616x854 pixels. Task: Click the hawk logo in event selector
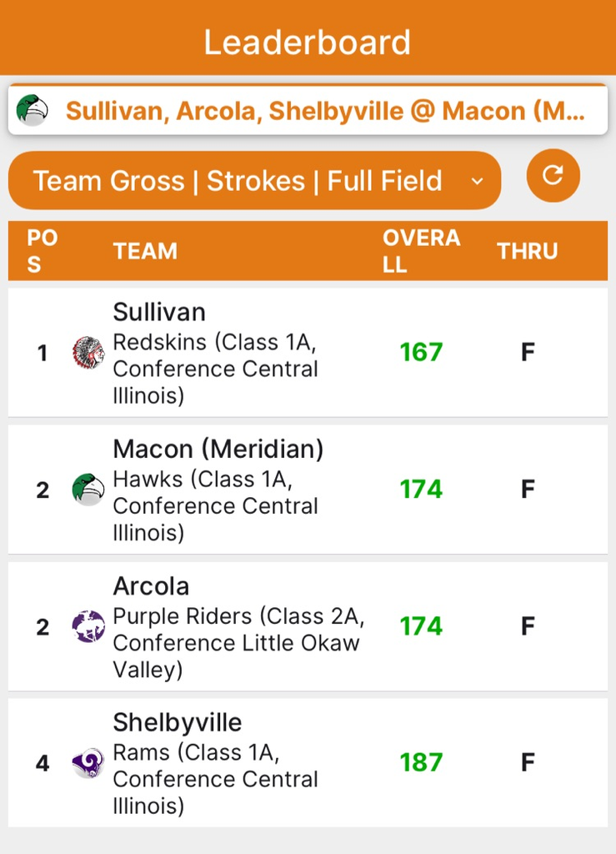pyautogui.click(x=33, y=110)
